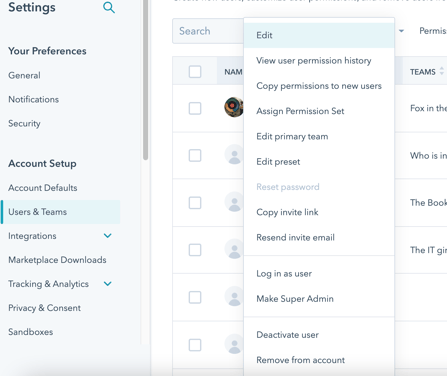Open Account Defaults settings page
This screenshot has width=447, height=376.
click(43, 188)
